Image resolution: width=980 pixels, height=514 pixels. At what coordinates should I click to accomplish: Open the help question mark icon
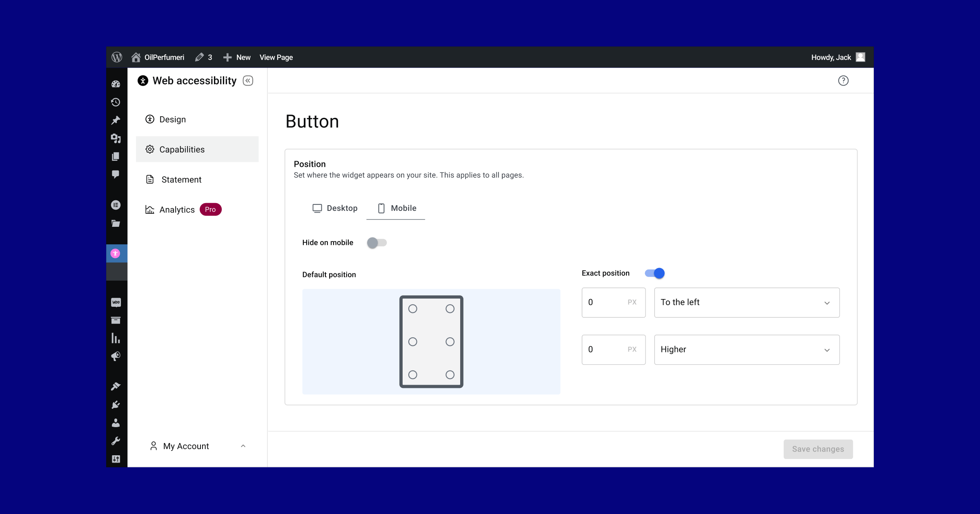(x=843, y=81)
